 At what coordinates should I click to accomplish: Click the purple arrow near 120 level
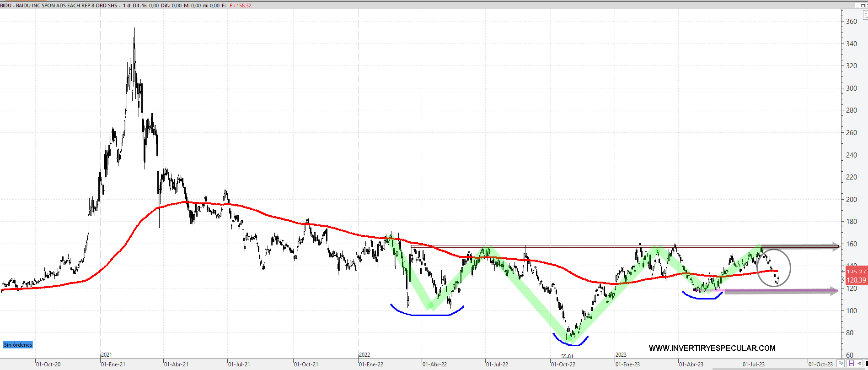coord(782,291)
